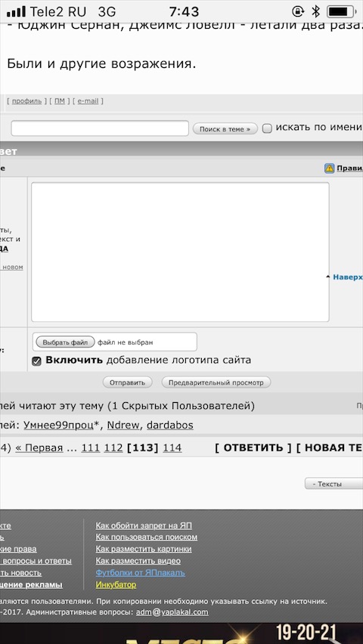Go to page 114

(x=172, y=448)
